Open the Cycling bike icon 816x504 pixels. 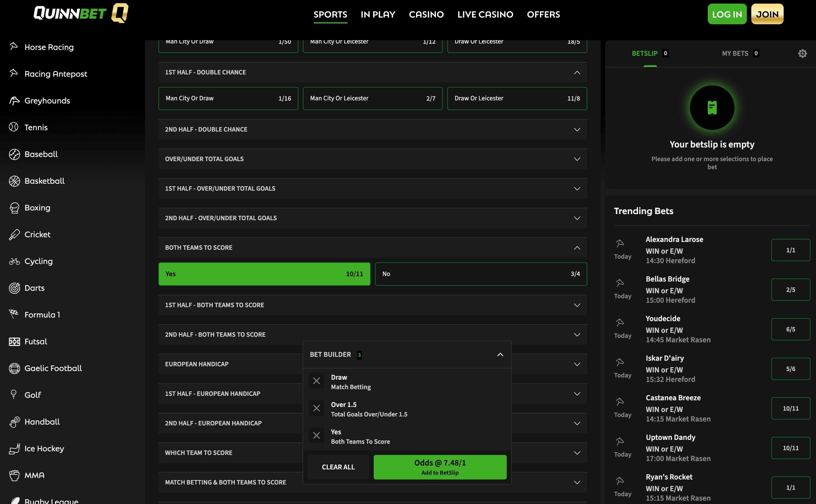pos(14,261)
